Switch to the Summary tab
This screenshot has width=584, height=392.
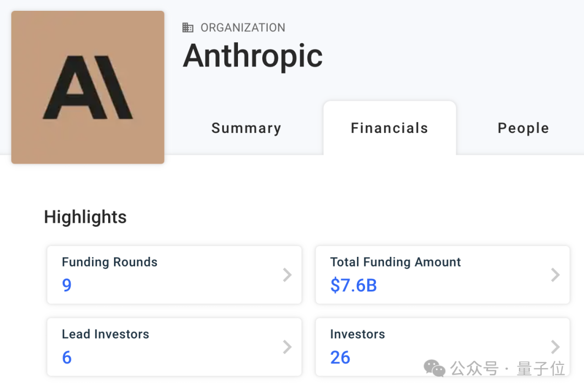click(246, 128)
